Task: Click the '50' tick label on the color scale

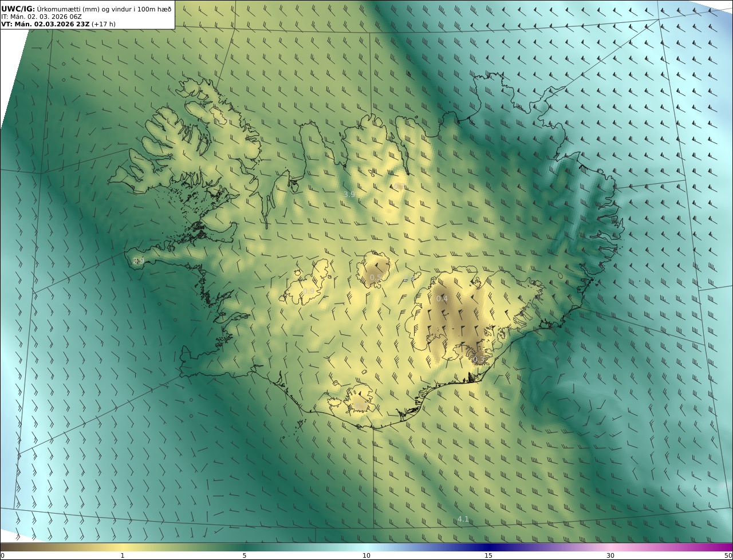Action: [x=728, y=555]
